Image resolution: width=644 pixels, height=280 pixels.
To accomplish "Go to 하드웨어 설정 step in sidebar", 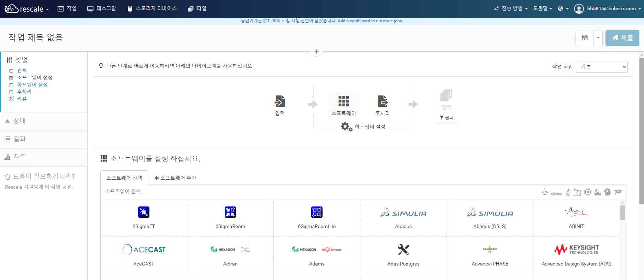I will point(32,84).
